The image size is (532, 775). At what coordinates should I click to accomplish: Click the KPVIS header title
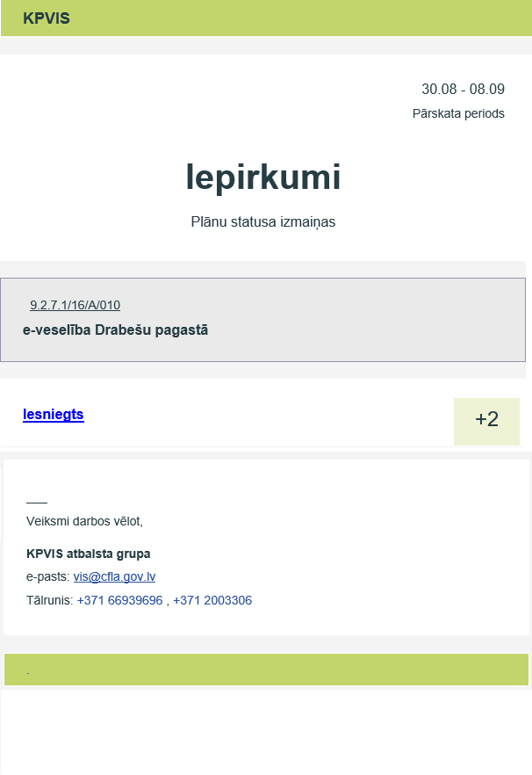coord(47,18)
